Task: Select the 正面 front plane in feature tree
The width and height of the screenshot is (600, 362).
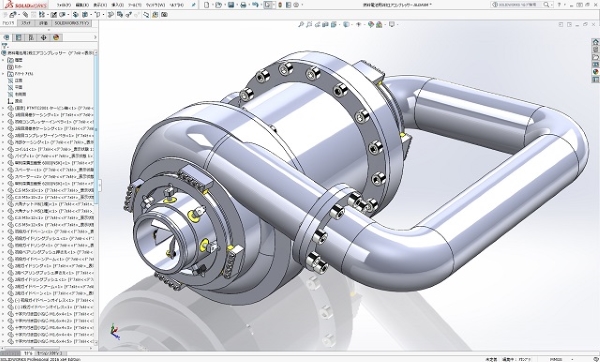Action: pyautogui.click(x=18, y=80)
